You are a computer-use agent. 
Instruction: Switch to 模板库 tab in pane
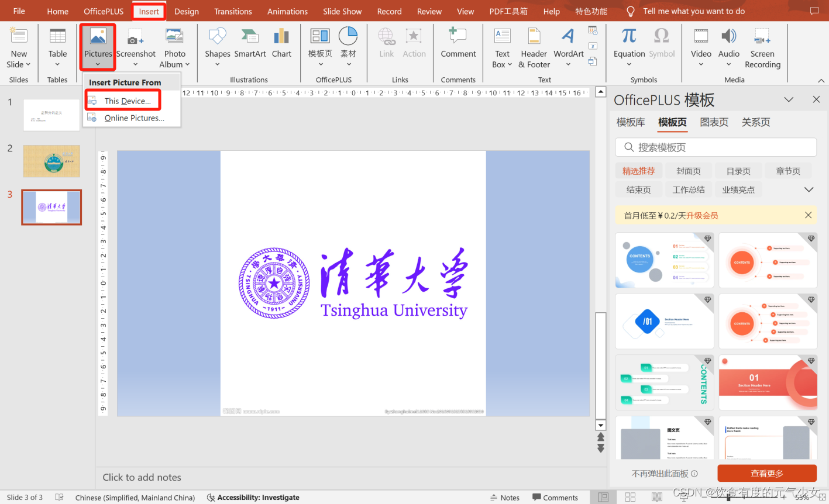tap(631, 122)
